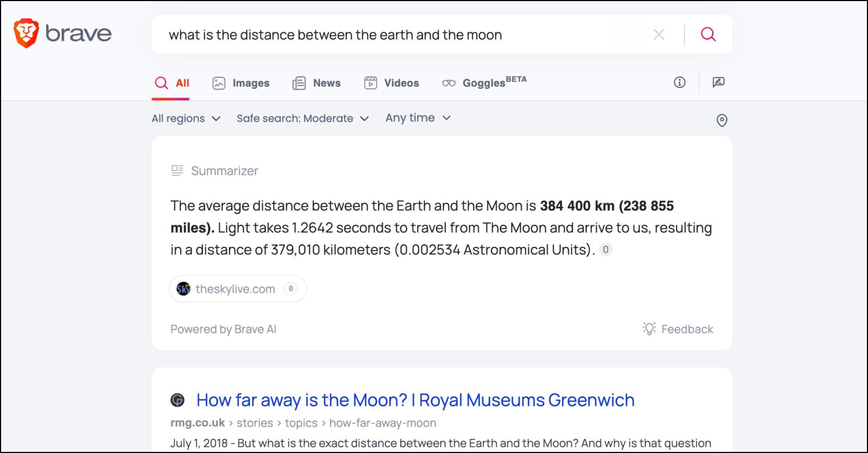Switch to the News tab
868x453 pixels.
pos(317,83)
